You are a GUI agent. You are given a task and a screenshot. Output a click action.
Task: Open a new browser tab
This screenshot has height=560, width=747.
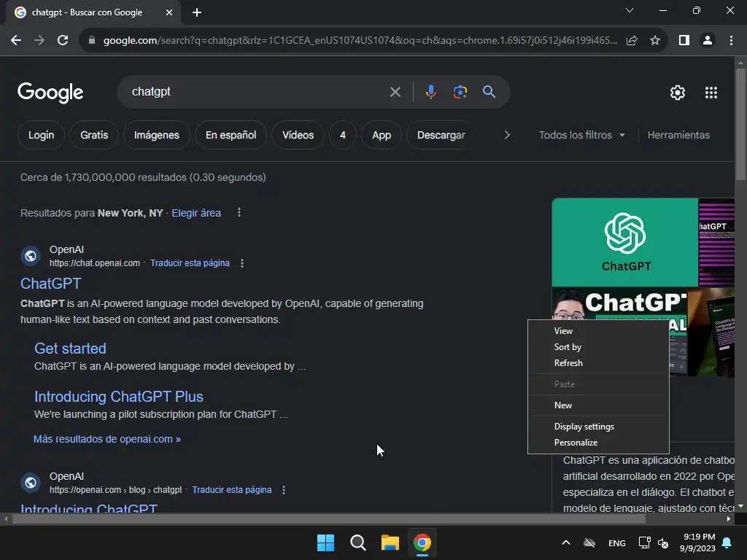point(197,12)
